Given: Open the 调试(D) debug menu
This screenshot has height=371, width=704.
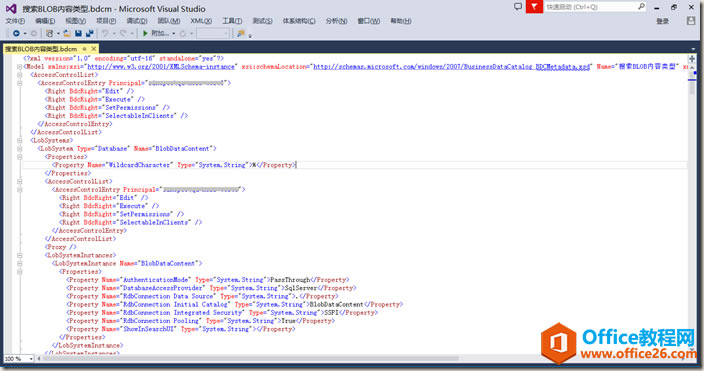Looking at the screenshot, I should [136, 21].
